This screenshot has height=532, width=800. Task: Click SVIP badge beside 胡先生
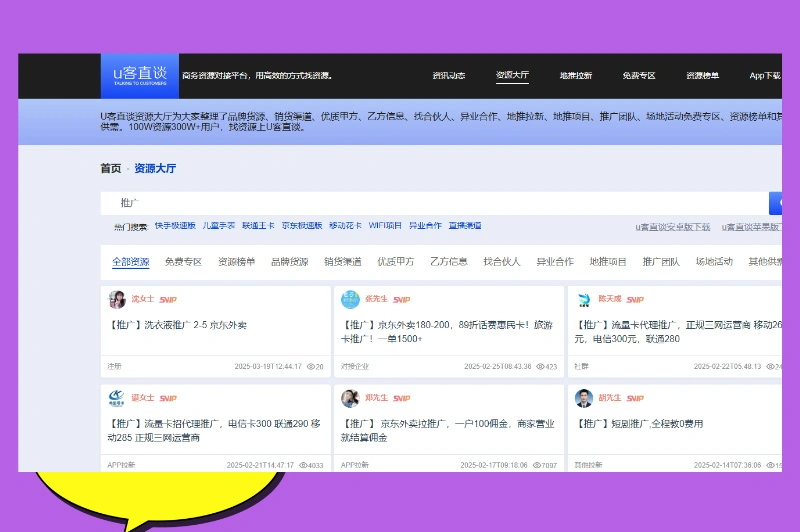point(635,398)
